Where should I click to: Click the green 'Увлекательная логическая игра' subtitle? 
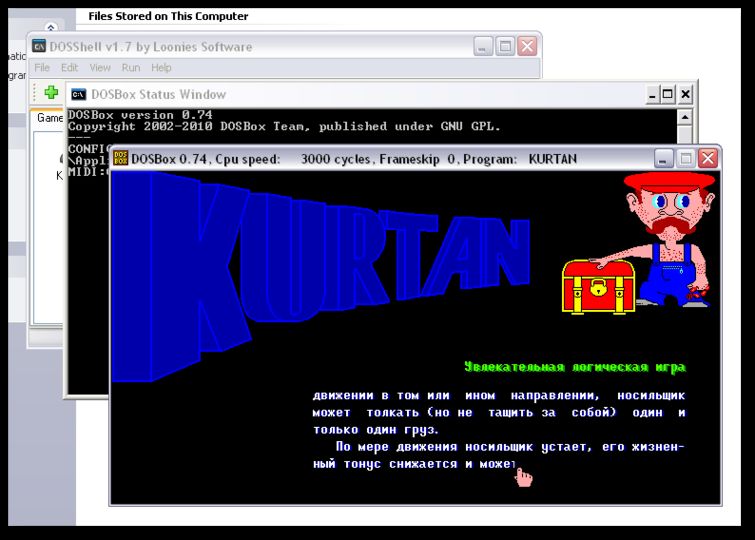(575, 367)
